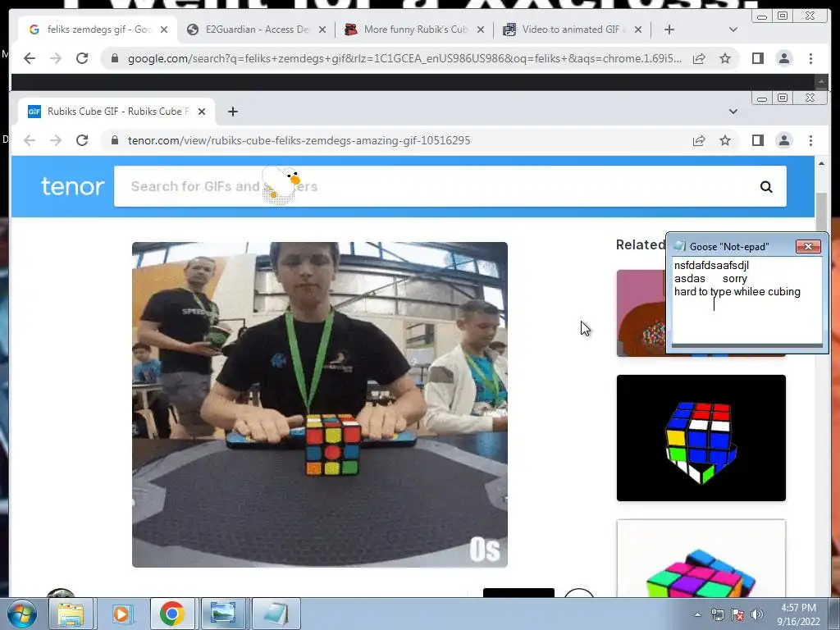Open Windows Media Player from taskbar

[x=121, y=614]
